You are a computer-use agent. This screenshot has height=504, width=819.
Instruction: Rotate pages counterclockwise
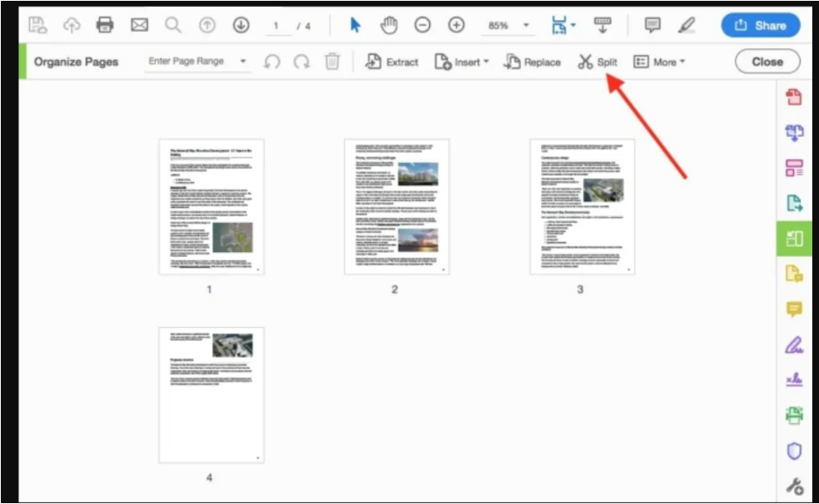[x=271, y=61]
